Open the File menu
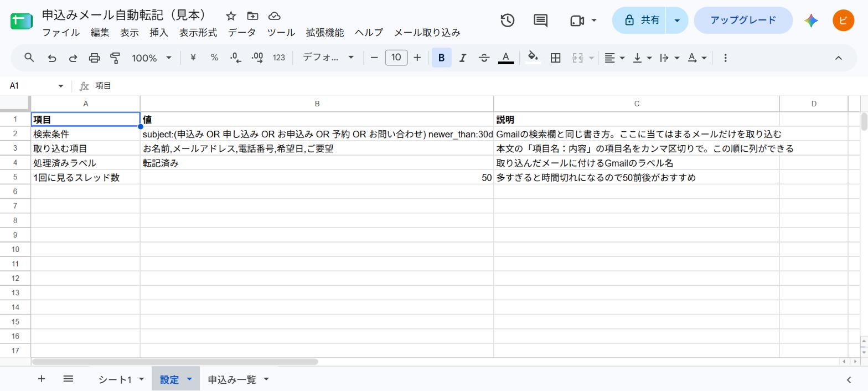The width and height of the screenshot is (868, 391). point(61,33)
